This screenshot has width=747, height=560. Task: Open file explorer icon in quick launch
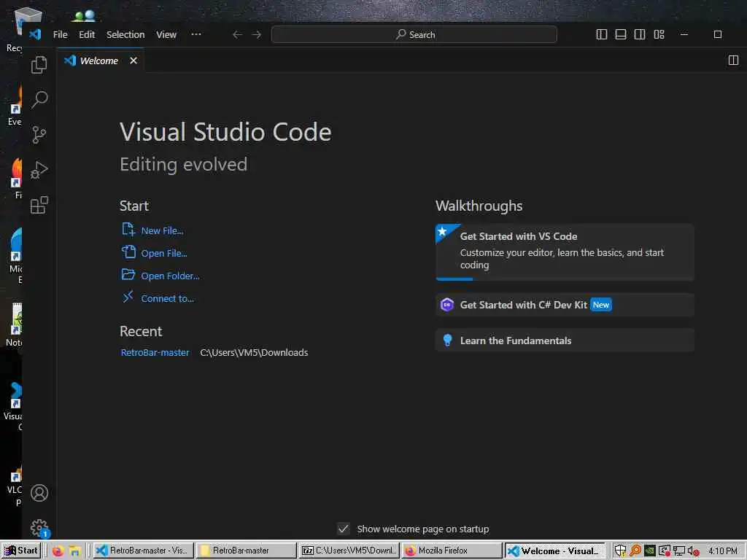pyautogui.click(x=75, y=551)
